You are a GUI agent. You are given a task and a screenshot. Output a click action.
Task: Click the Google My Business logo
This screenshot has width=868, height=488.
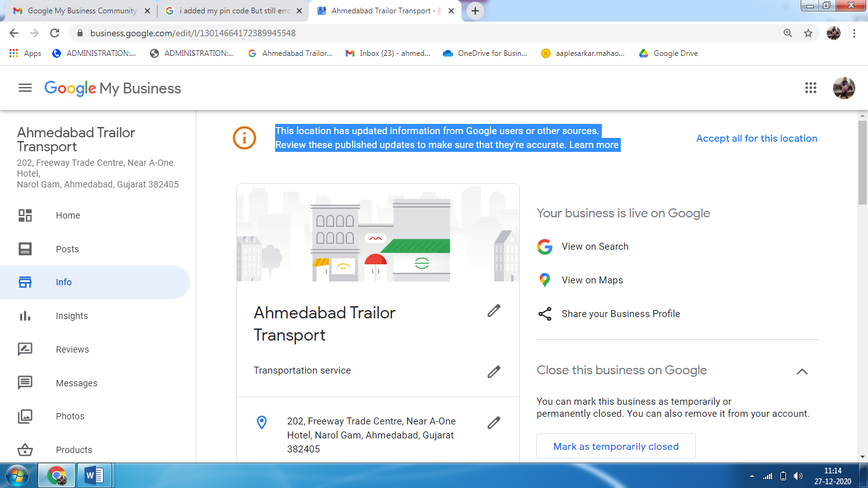tap(112, 88)
